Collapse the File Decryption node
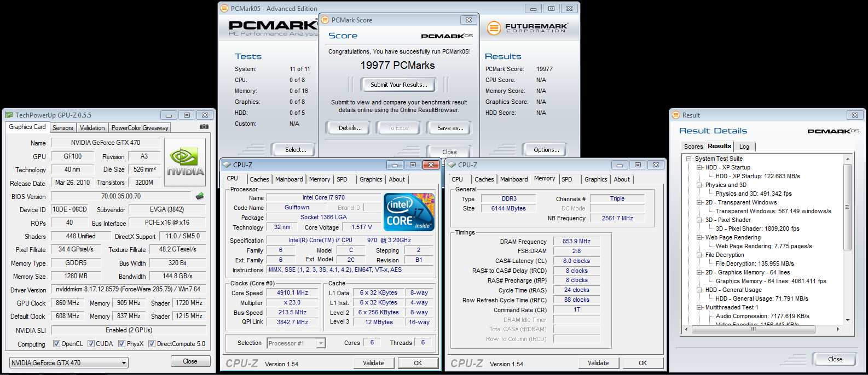868x375 pixels. [x=699, y=255]
